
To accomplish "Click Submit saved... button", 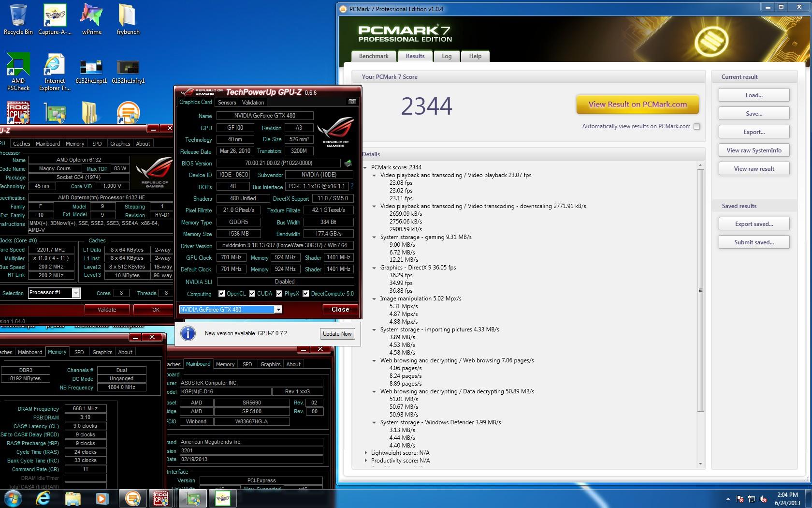I will point(754,242).
